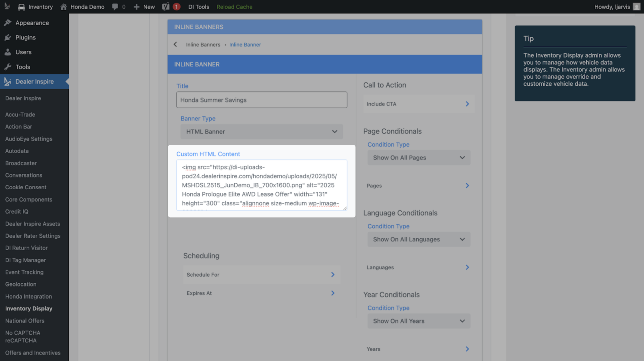Screen dimensions: 644x361
Task: Click the Inline Banner breadcrumb link
Action: pyautogui.click(x=245, y=44)
